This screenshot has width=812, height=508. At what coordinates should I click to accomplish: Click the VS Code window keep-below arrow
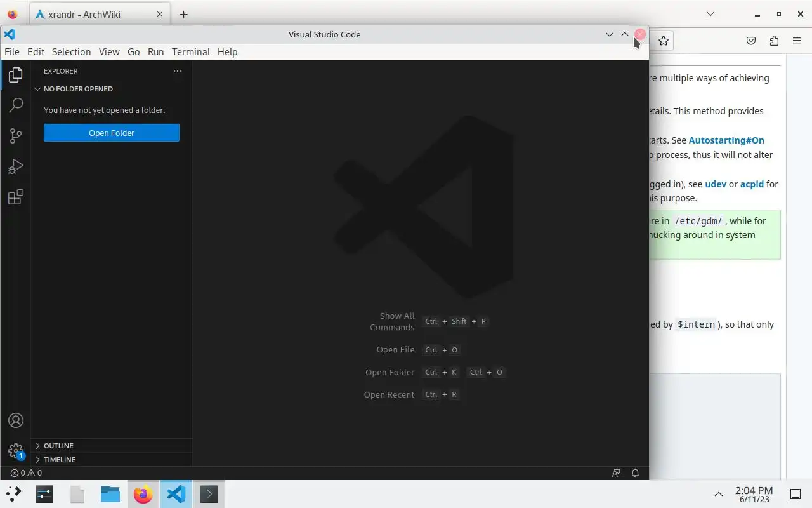610,34
